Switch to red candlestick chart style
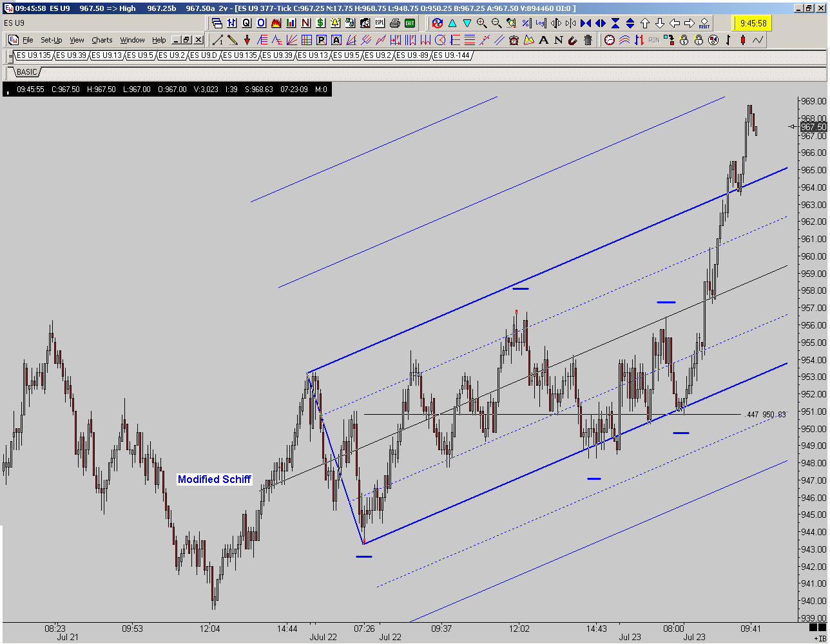This screenshot has height=644, width=830. [x=743, y=40]
